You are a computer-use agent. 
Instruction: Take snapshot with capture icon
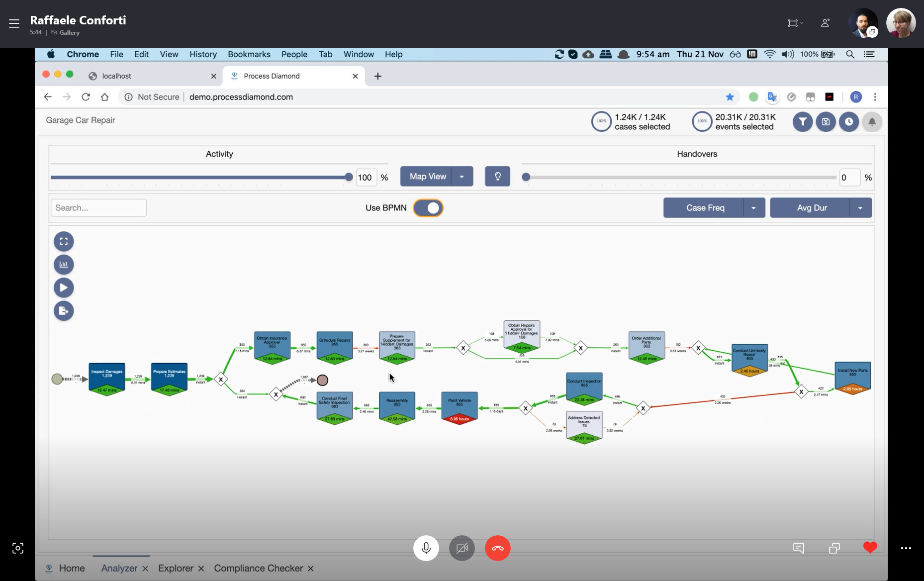coord(18,548)
